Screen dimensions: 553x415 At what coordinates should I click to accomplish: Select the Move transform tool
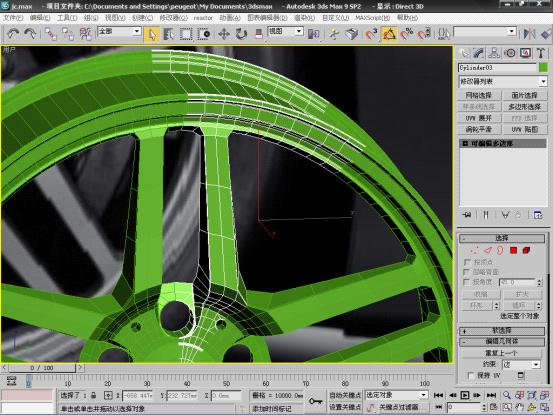[x=224, y=34]
